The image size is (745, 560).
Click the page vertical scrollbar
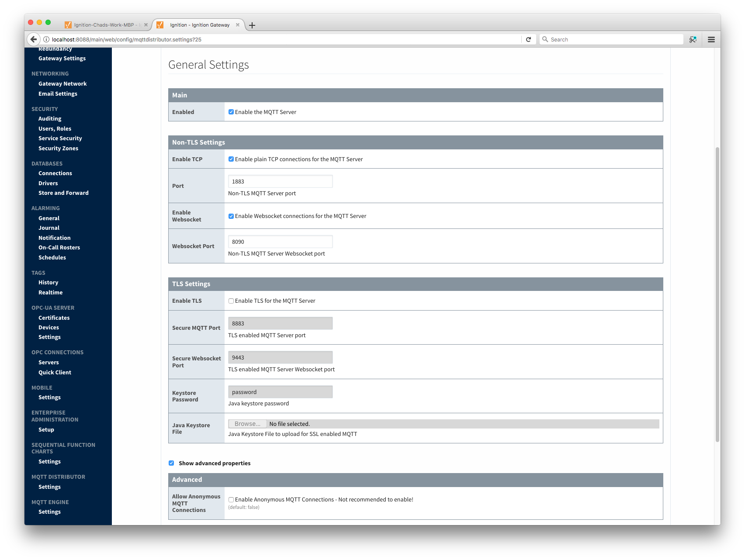click(x=717, y=294)
